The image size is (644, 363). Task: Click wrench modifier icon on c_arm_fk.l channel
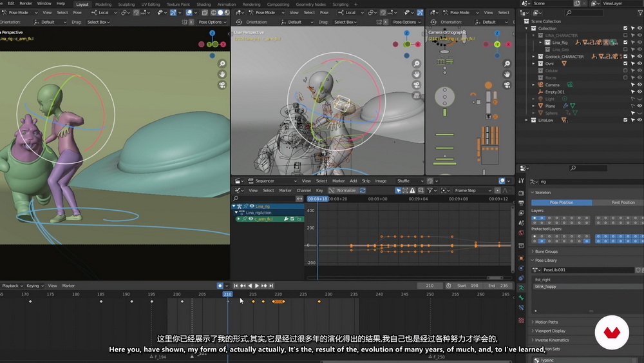coord(286,219)
